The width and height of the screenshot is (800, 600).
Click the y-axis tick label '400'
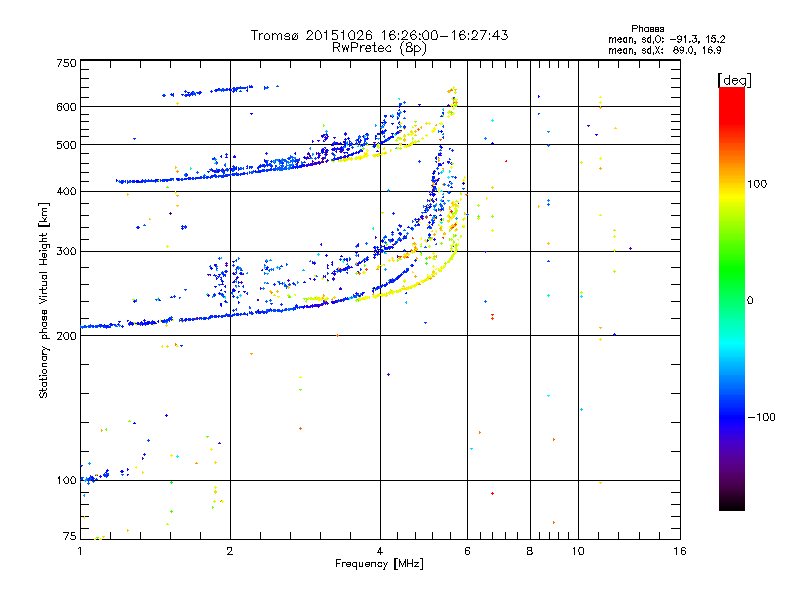pyautogui.click(x=66, y=191)
